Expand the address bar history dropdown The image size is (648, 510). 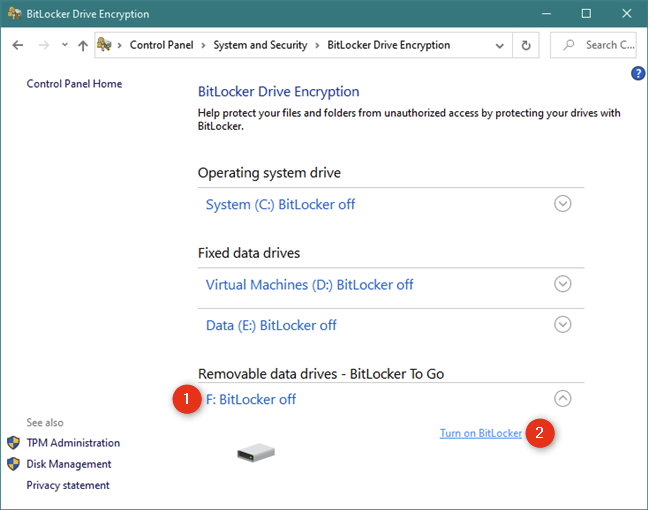click(500, 45)
